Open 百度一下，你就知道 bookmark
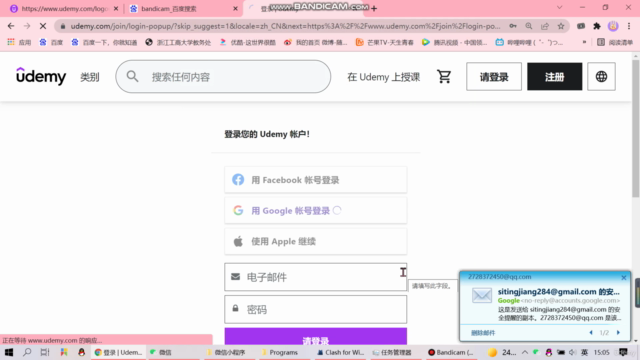This screenshot has height=360, width=640. 104,42
